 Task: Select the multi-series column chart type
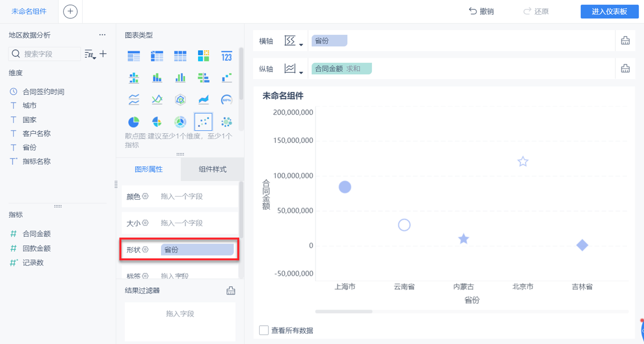[x=180, y=78]
